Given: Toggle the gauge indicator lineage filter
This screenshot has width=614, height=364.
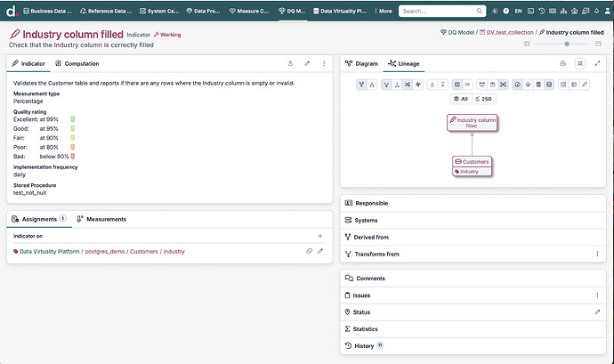Looking at the screenshot, I should pos(517,85).
